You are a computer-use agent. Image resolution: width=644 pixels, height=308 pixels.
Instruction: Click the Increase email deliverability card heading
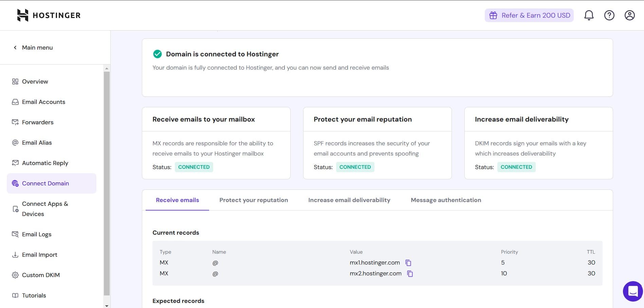[522, 119]
